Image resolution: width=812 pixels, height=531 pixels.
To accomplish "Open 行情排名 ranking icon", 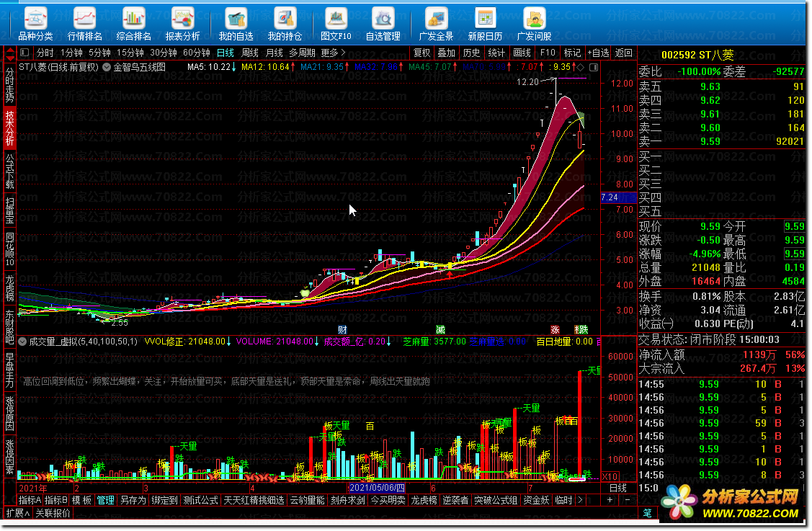I will tap(84, 24).
